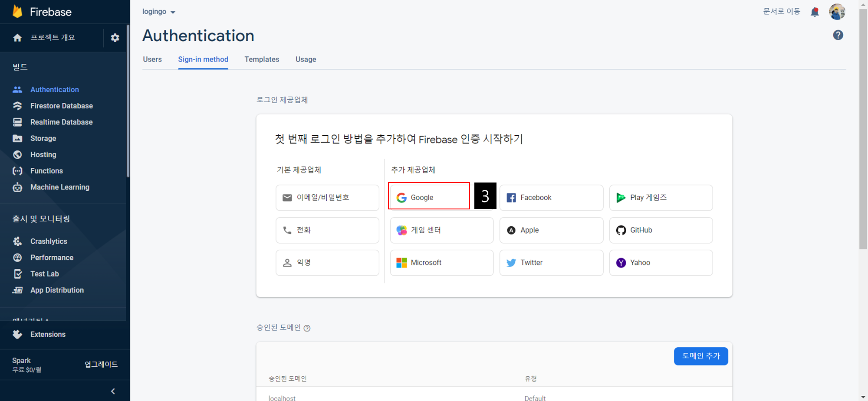
Task: Click the home icon for project overview
Action: [x=17, y=38]
